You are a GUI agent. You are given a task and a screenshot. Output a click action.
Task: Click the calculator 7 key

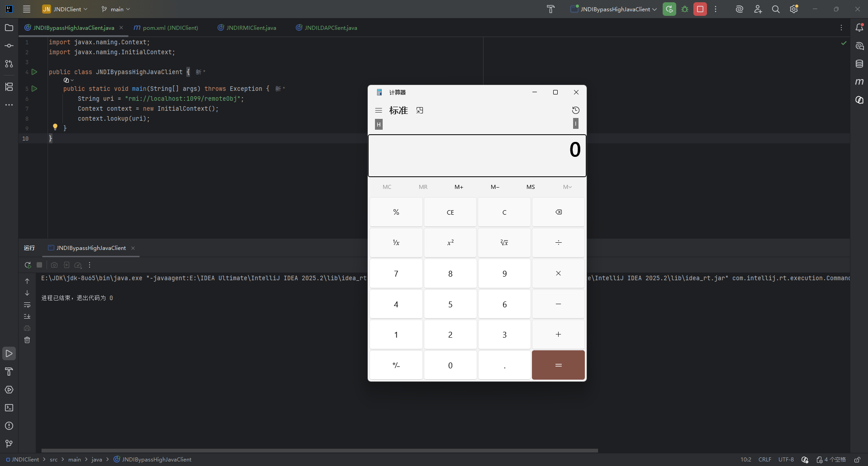[x=396, y=273]
